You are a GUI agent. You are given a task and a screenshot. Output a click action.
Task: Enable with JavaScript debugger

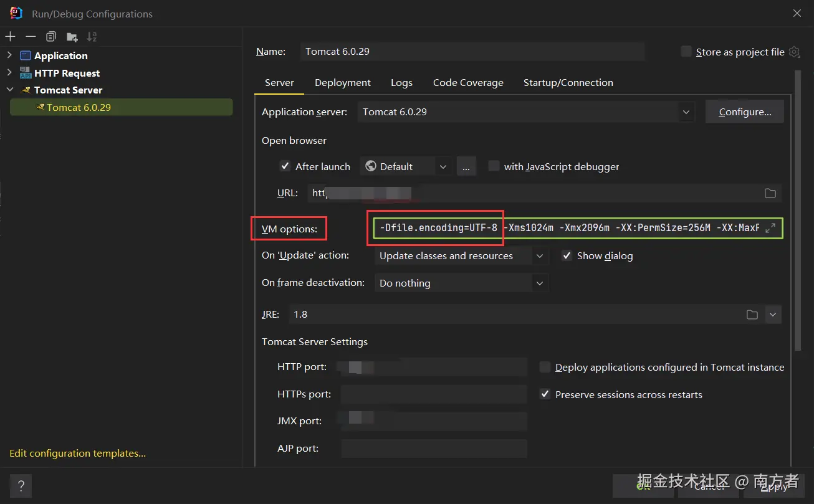click(x=494, y=166)
